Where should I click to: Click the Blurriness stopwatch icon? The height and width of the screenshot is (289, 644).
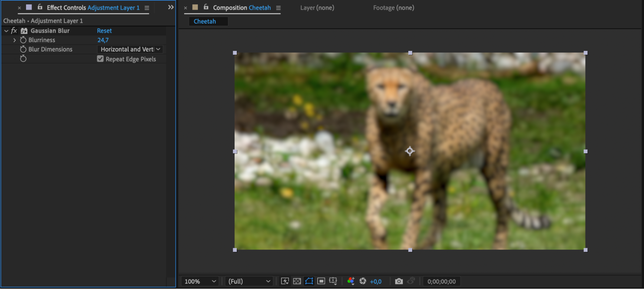tap(23, 40)
